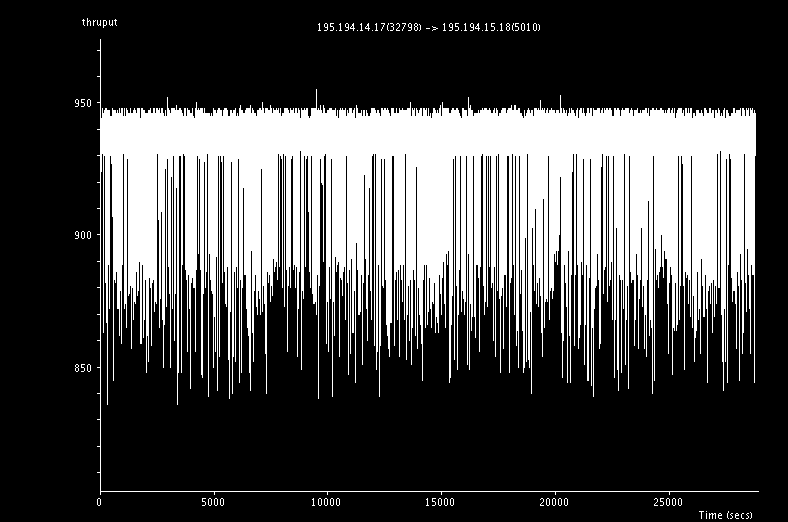
Task: Click the 850 y-axis tick label
Action: (83, 368)
